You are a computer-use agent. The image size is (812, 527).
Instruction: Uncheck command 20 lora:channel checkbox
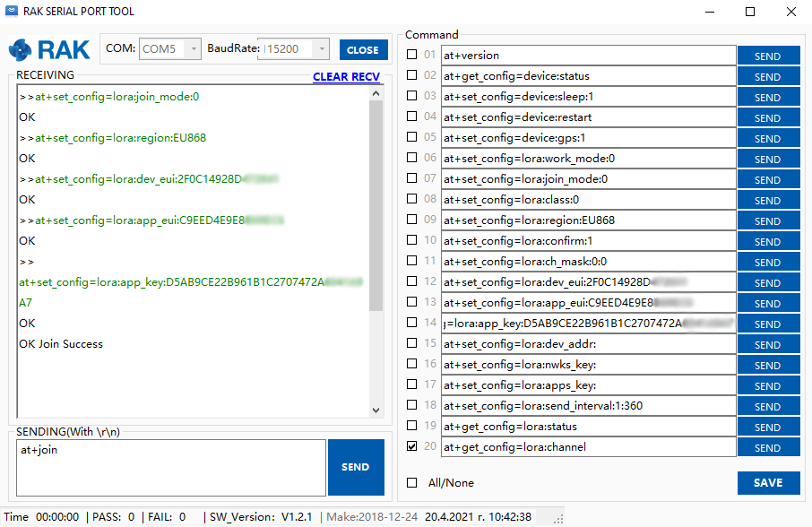point(412,446)
